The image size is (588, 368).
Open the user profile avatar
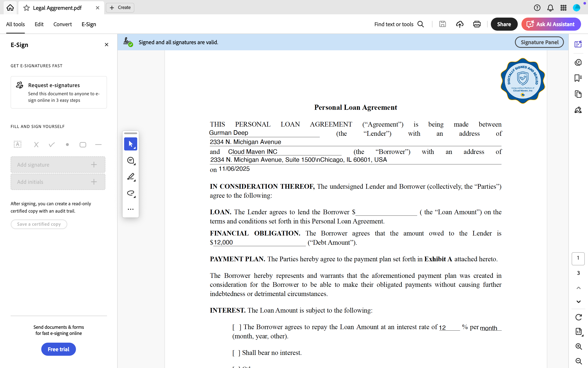(x=577, y=8)
